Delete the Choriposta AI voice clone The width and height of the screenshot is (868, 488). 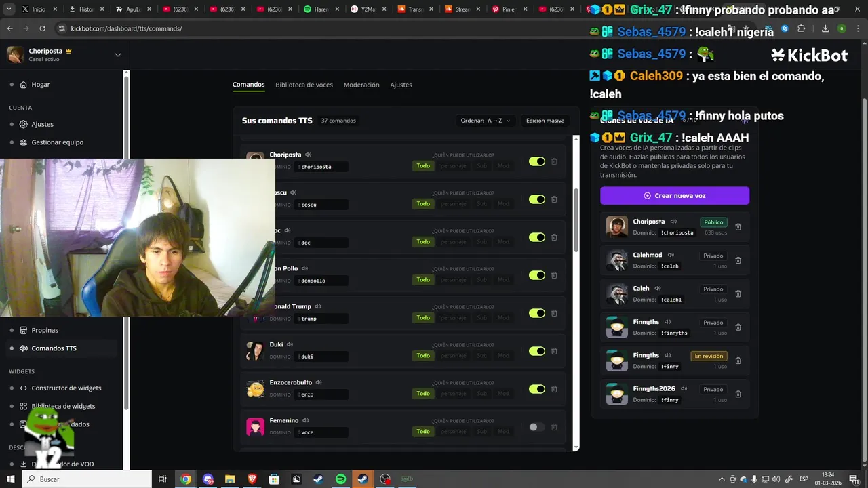(x=738, y=227)
